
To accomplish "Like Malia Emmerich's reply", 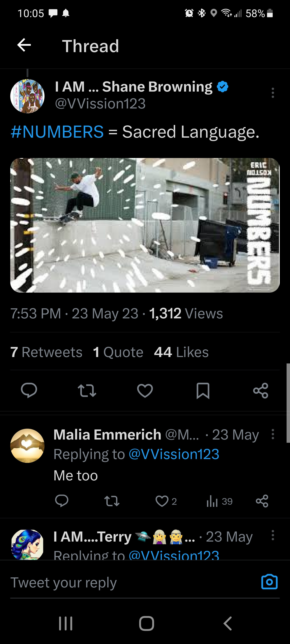I will [162, 501].
